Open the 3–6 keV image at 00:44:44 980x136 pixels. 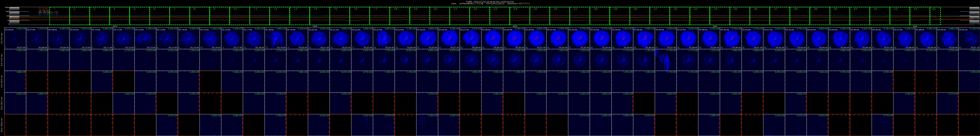(839, 38)
